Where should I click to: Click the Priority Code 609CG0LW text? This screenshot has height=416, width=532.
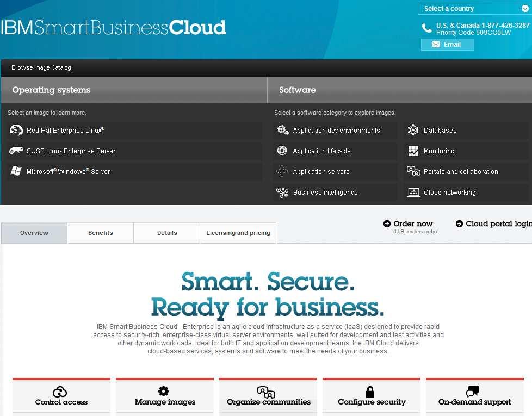click(473, 33)
